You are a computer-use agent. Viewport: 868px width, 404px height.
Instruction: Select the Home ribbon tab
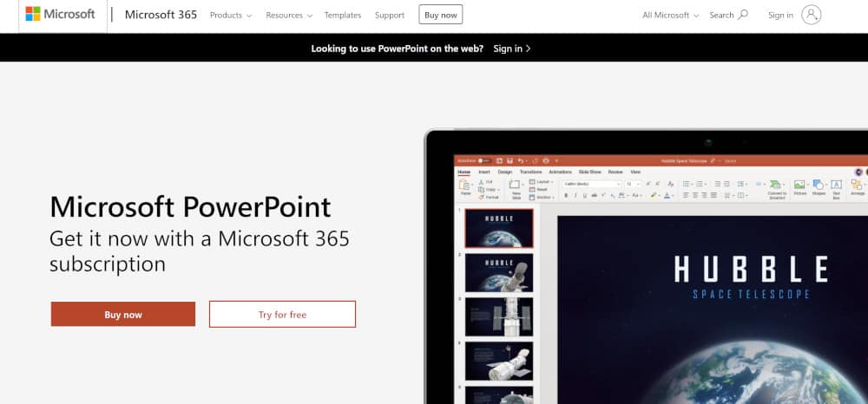(464, 172)
